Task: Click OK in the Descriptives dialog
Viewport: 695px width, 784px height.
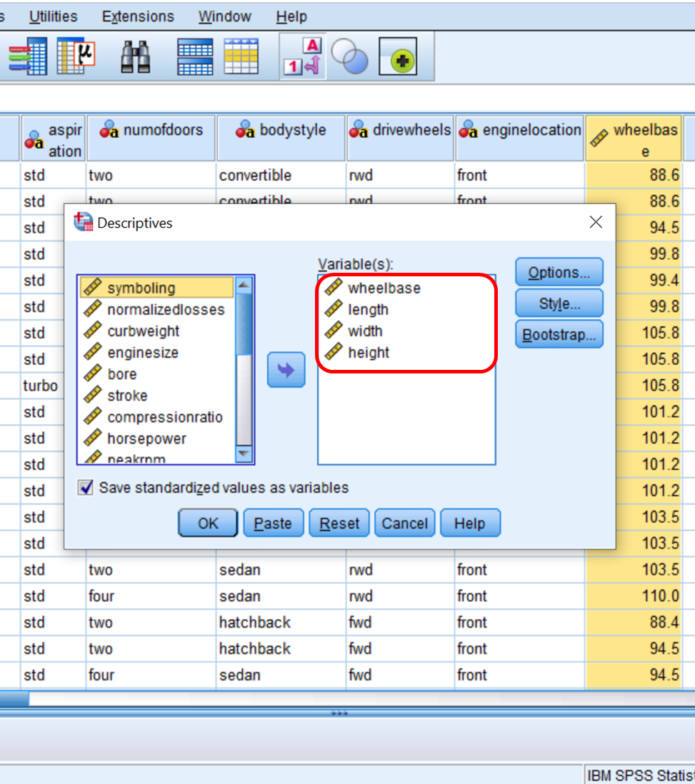Action: [x=208, y=523]
